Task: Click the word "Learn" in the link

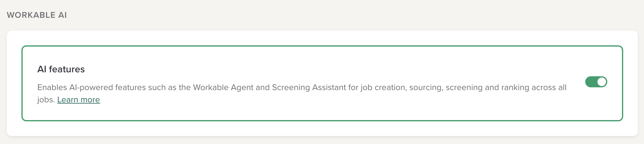Action: (x=68, y=100)
